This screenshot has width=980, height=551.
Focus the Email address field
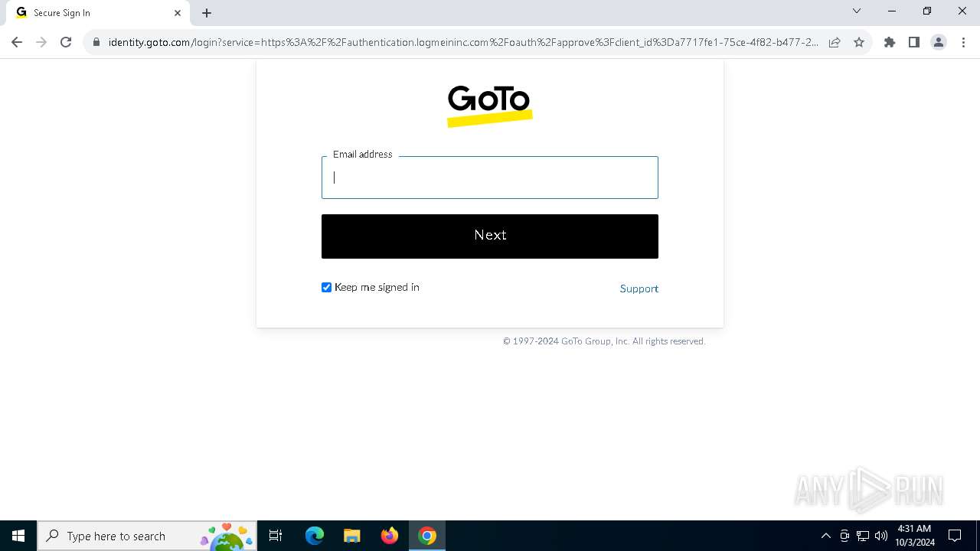click(x=490, y=178)
